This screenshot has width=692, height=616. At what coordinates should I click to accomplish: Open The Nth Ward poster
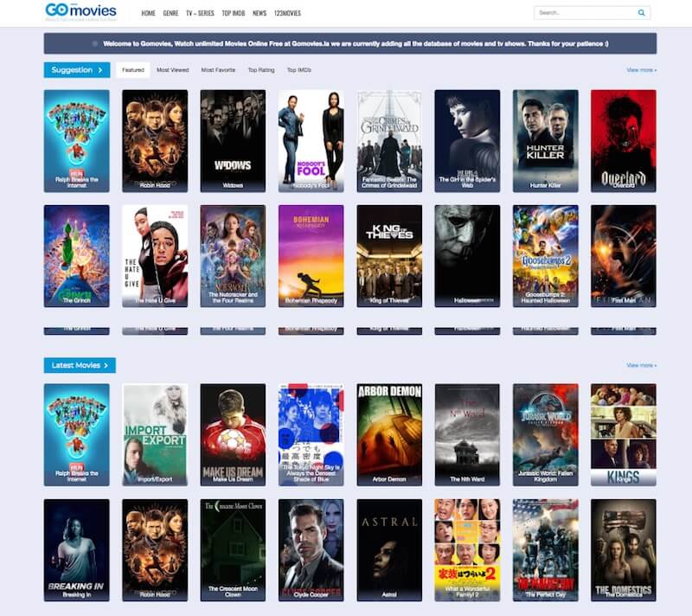coord(467,434)
